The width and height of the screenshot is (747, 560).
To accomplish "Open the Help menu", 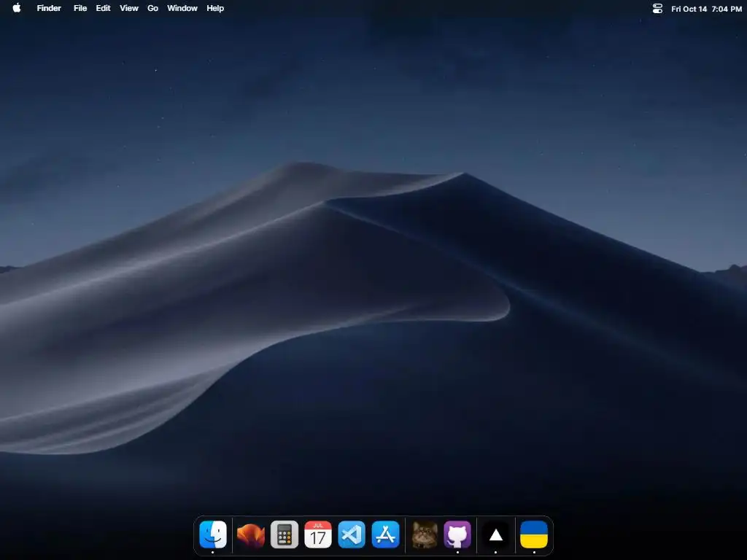I will 215,8.
